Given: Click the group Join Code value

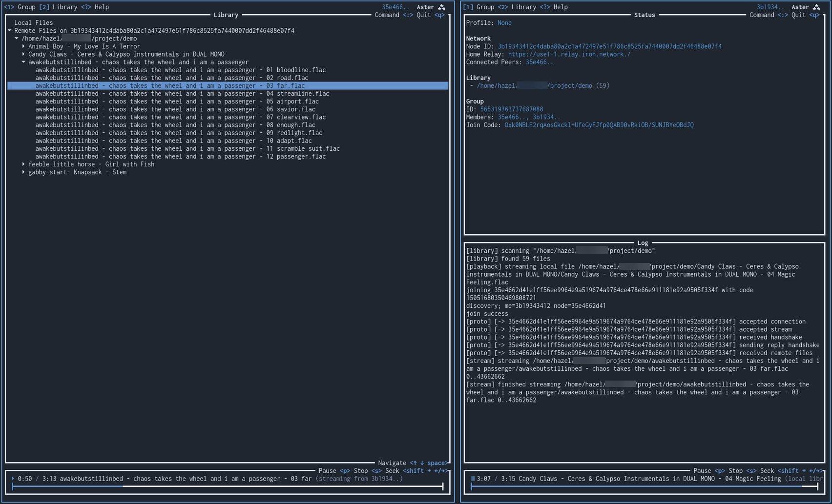Looking at the screenshot, I should (x=599, y=125).
